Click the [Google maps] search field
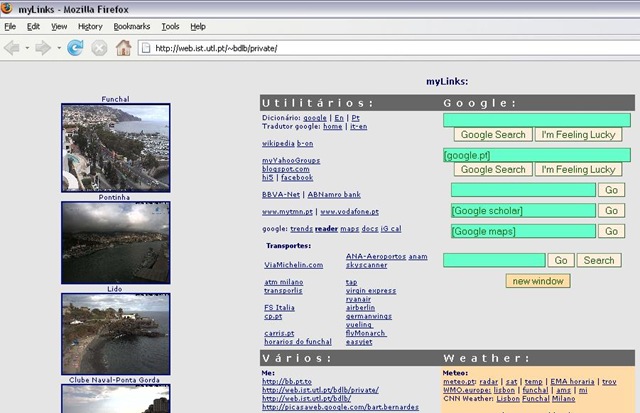Screen dimensions: 640x413 pyautogui.click(x=523, y=231)
